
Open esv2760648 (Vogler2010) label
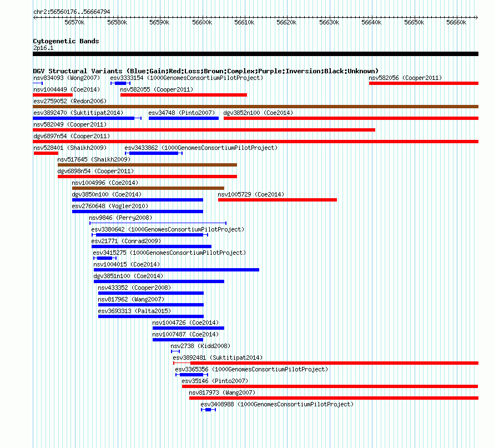click(110, 206)
